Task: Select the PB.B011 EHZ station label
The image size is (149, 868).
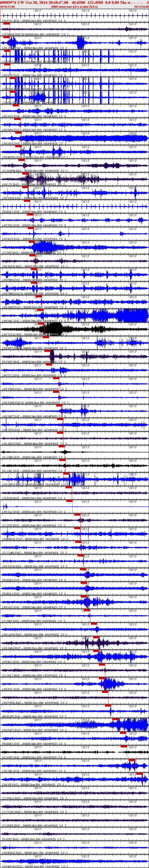Action: [x=11, y=212]
